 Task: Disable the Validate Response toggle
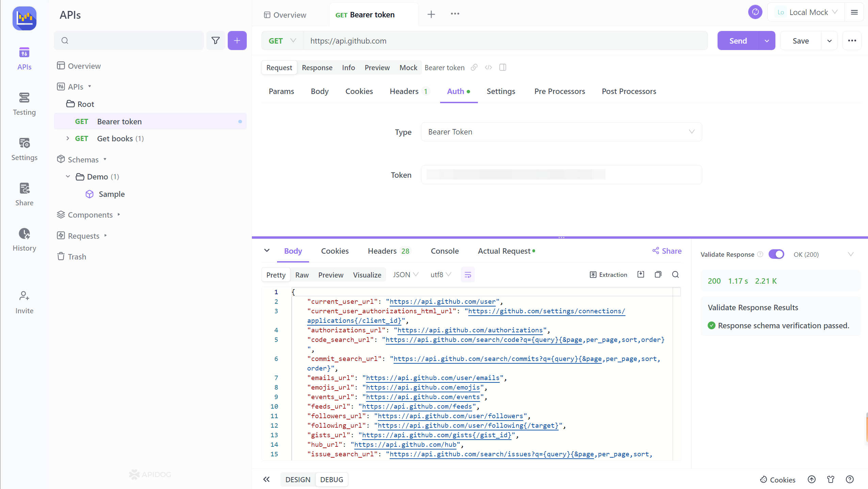coord(777,254)
